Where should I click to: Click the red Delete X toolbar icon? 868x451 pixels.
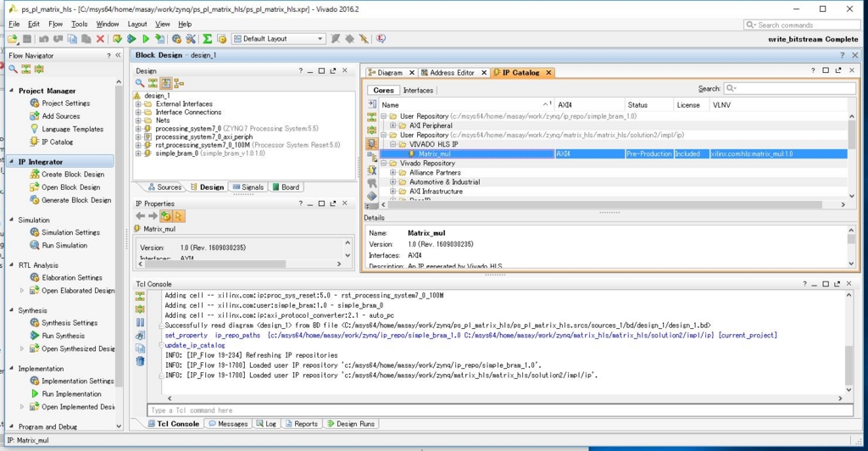[100, 39]
